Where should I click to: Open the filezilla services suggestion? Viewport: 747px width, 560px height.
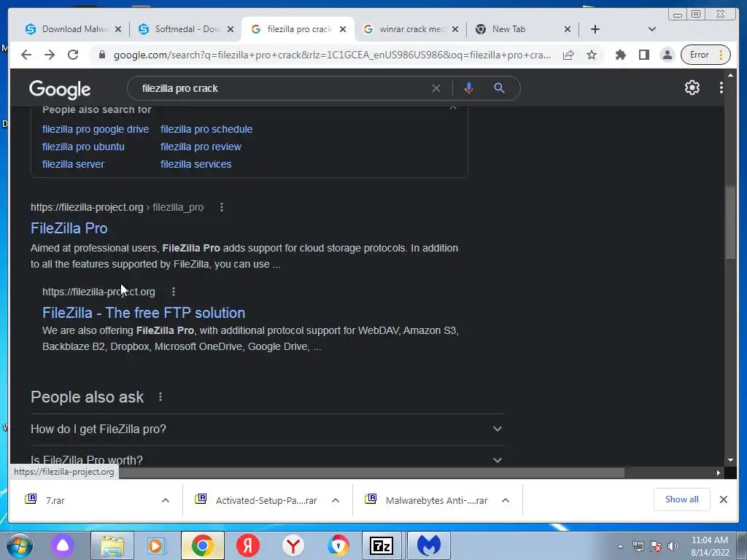pyautogui.click(x=196, y=164)
